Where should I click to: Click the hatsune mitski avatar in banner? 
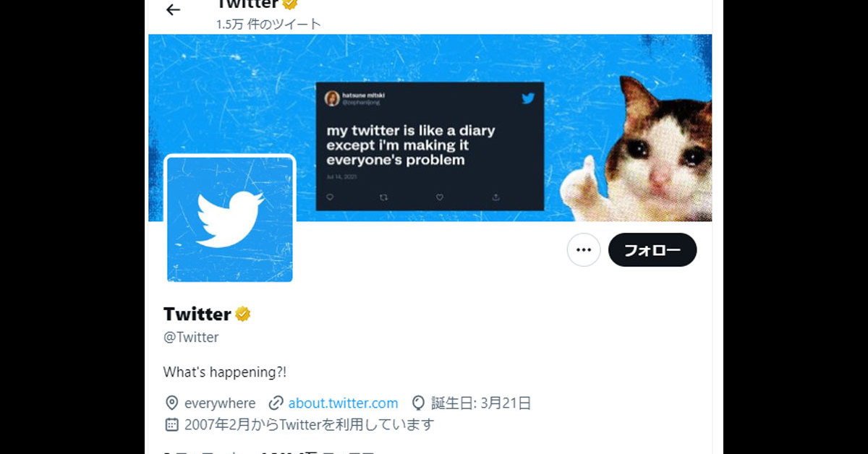[x=332, y=98]
